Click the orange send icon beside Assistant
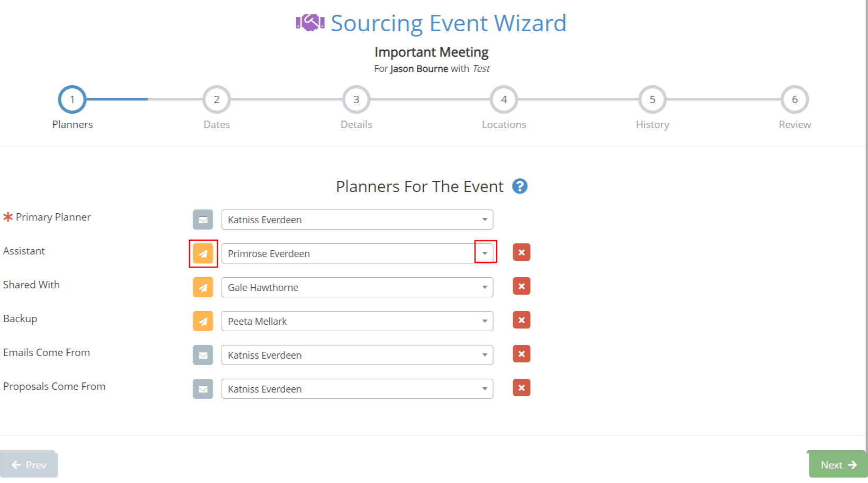Viewport: 868px width, 483px height. coord(203,253)
